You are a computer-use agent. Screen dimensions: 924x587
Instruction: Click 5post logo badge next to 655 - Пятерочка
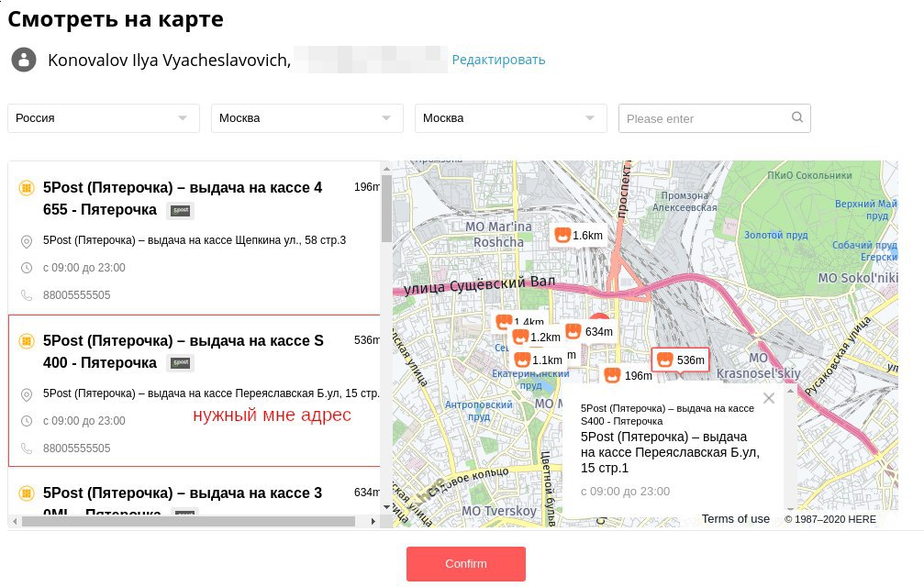click(181, 210)
